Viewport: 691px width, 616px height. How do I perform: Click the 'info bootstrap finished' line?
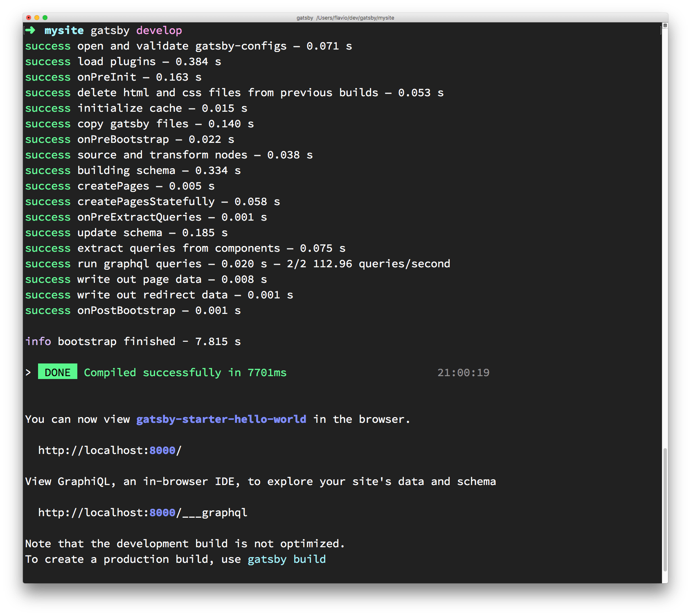click(x=133, y=341)
